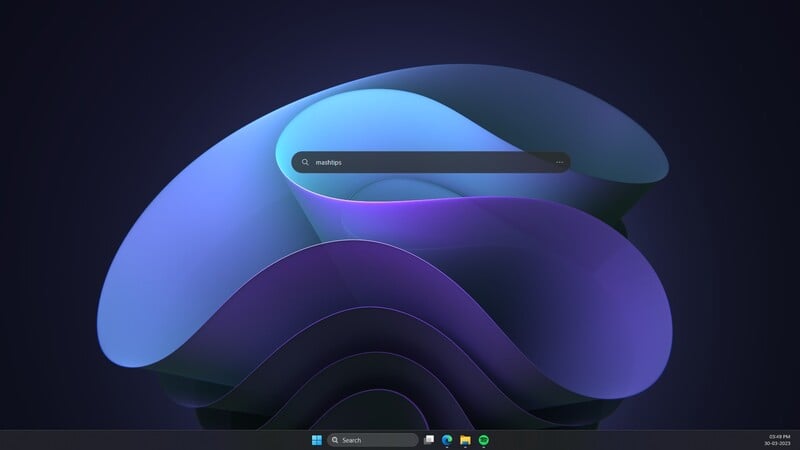800x450 pixels.
Task: Open File Explorer from the taskbar
Action: 465,440
